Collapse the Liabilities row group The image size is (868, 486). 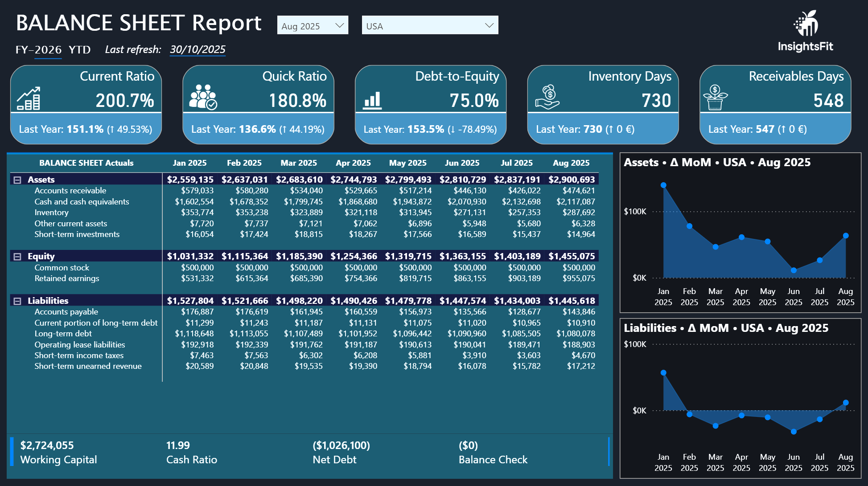point(17,301)
